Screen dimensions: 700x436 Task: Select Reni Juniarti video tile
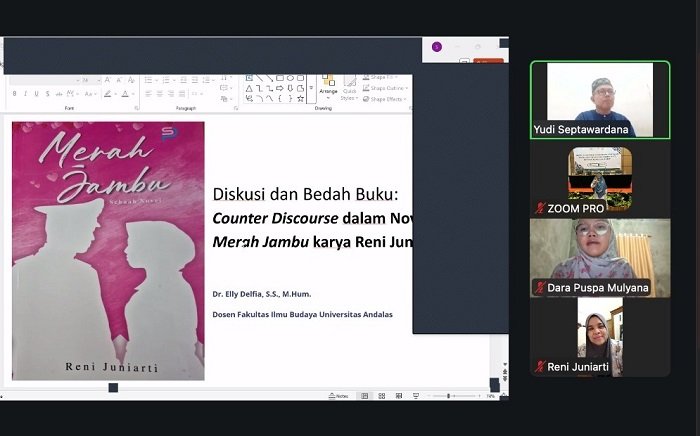(600, 337)
